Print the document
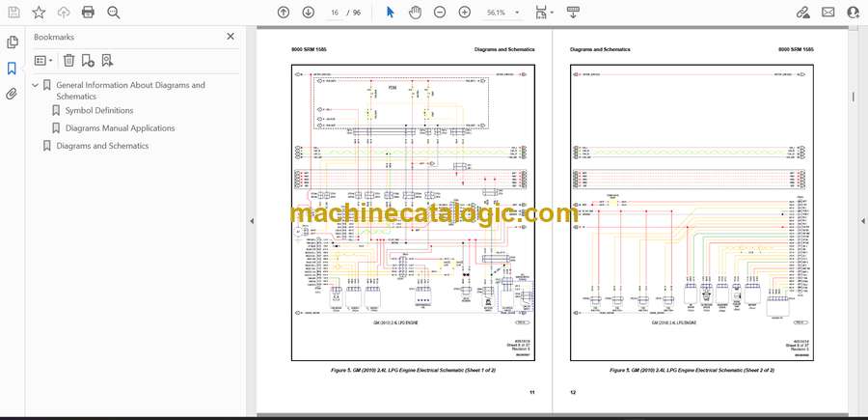 (88, 13)
